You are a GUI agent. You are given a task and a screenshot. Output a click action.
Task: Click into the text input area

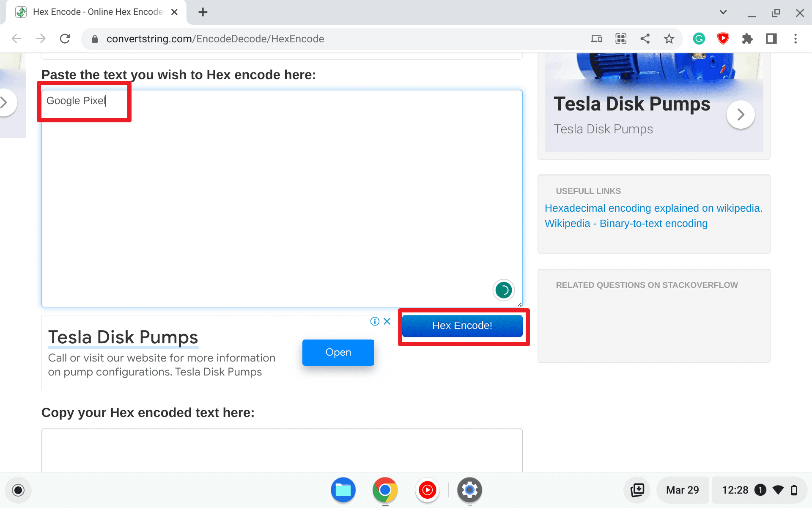click(282, 199)
